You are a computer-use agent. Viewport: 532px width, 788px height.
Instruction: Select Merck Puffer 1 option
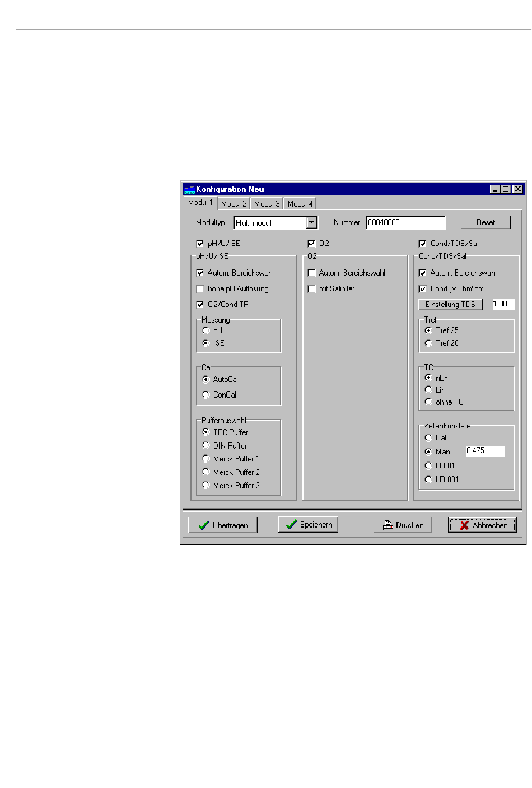pyautogui.click(x=206, y=459)
